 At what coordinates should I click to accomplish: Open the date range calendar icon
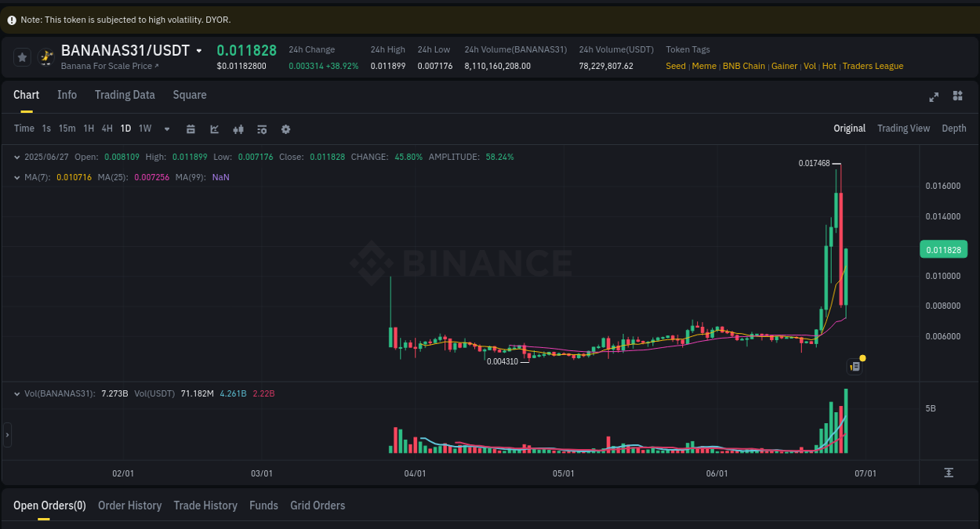point(191,129)
